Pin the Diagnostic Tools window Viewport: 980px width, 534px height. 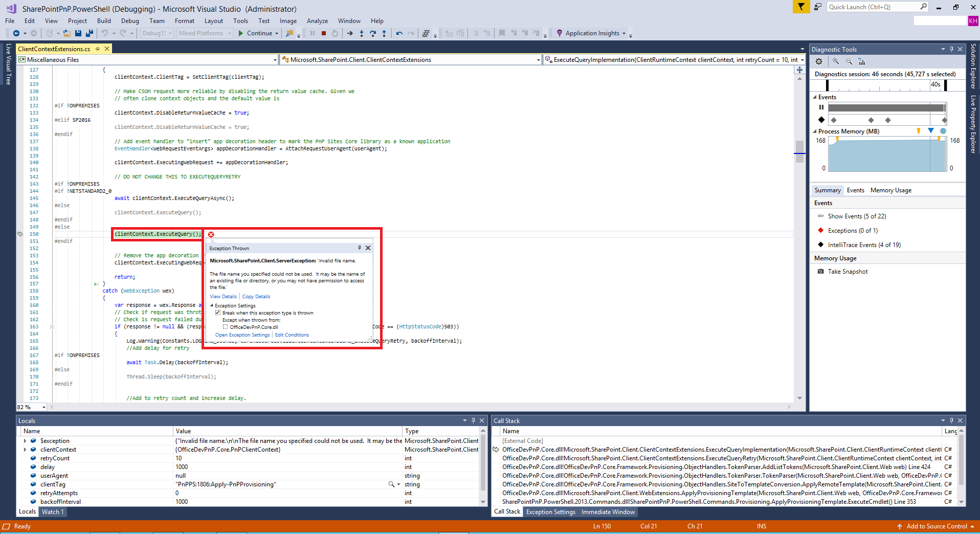[x=951, y=49]
